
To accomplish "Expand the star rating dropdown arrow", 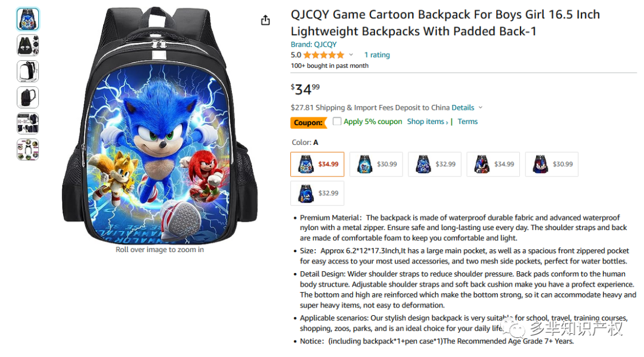I will coord(351,55).
